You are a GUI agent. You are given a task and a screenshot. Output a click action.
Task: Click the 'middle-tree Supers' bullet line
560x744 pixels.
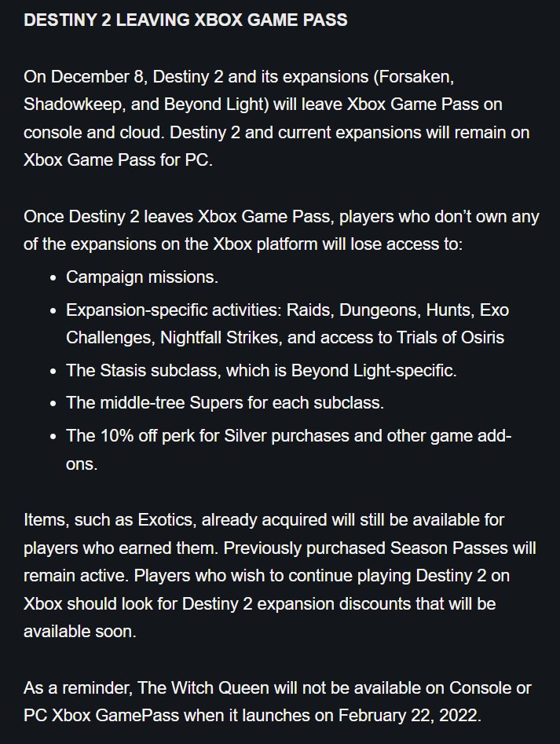point(225,403)
